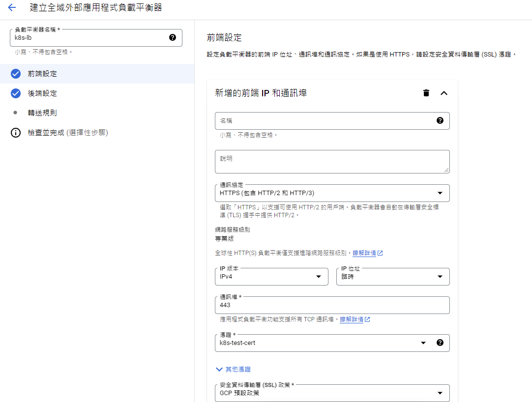
Task: Click the 說明 description text area
Action: (332, 162)
